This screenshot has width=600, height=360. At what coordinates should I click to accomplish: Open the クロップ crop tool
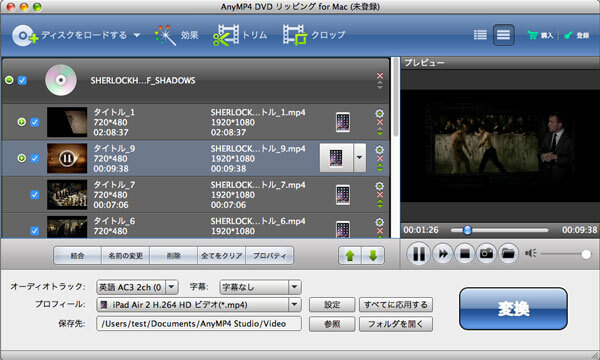314,35
